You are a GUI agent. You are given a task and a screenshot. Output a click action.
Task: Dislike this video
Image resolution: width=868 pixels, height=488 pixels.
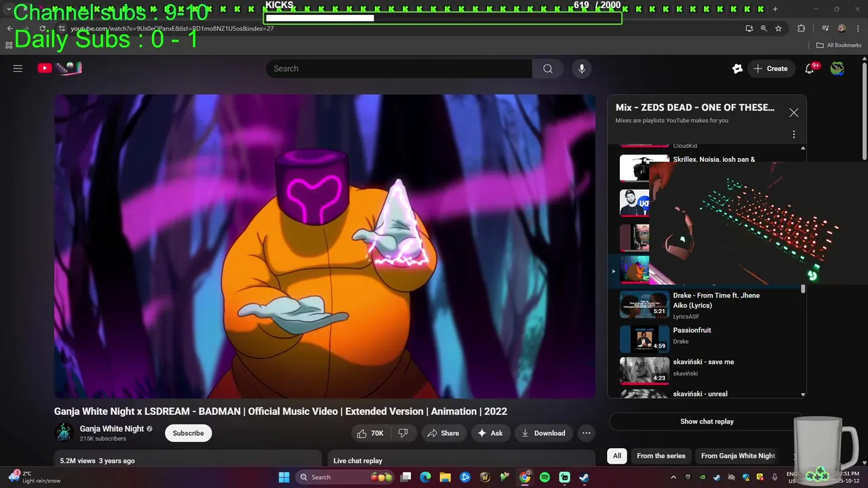pos(403,433)
